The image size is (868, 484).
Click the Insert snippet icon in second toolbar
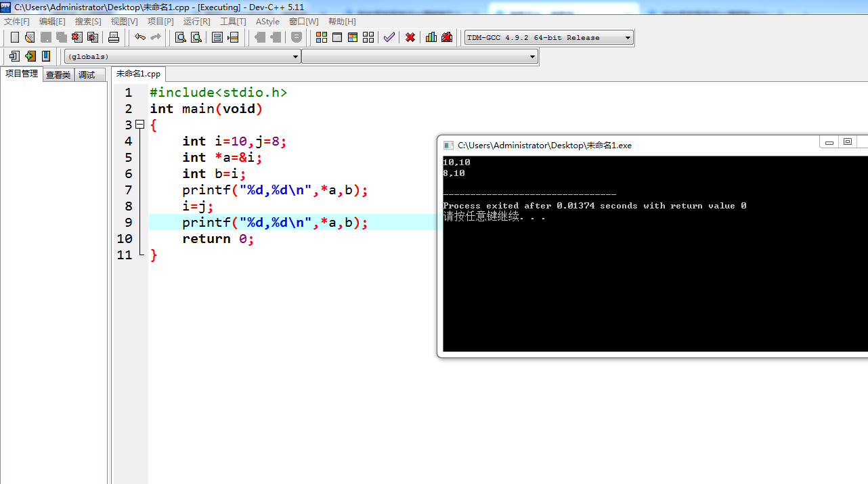pos(14,56)
